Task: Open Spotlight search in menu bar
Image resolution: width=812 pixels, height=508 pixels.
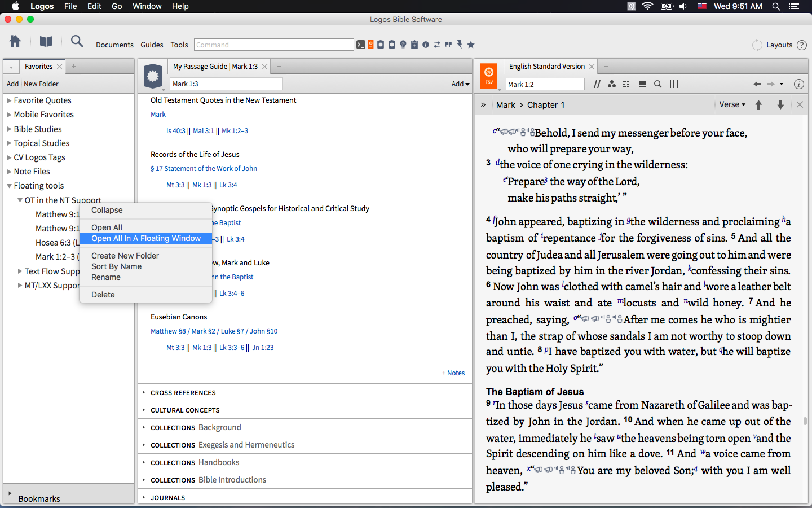Action: pos(776,6)
